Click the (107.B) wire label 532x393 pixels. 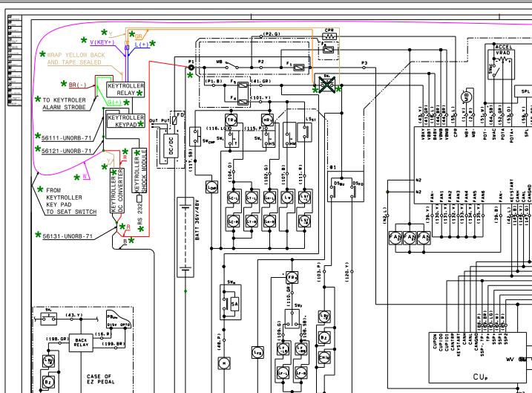[283, 175]
